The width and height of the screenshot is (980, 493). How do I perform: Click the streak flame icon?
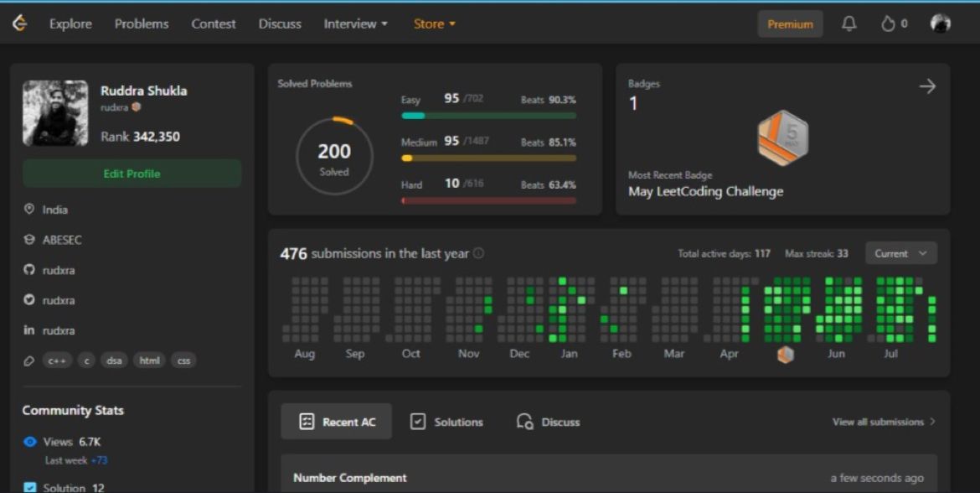tap(888, 23)
